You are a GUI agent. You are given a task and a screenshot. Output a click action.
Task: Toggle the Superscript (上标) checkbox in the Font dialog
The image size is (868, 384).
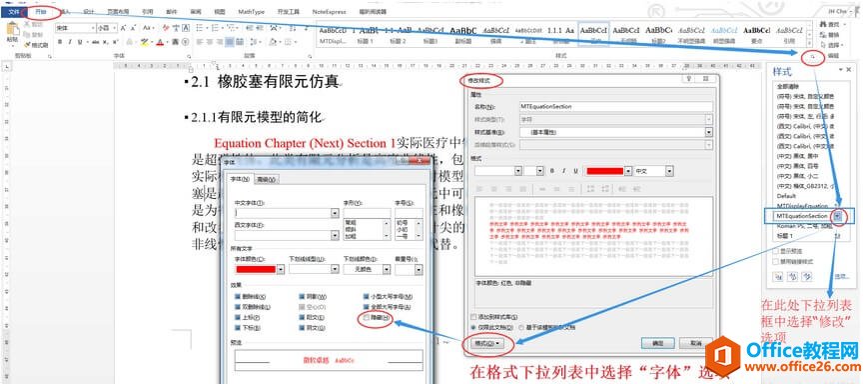tap(238, 318)
